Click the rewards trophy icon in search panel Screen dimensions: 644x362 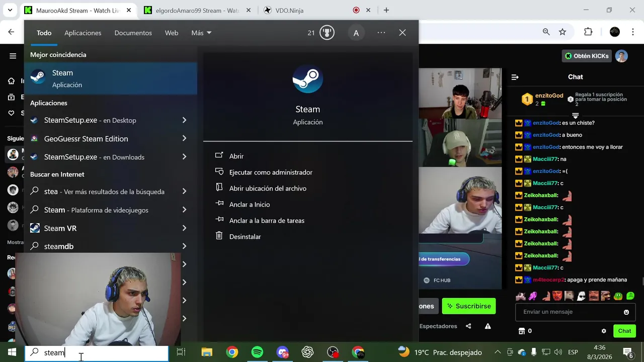click(327, 33)
